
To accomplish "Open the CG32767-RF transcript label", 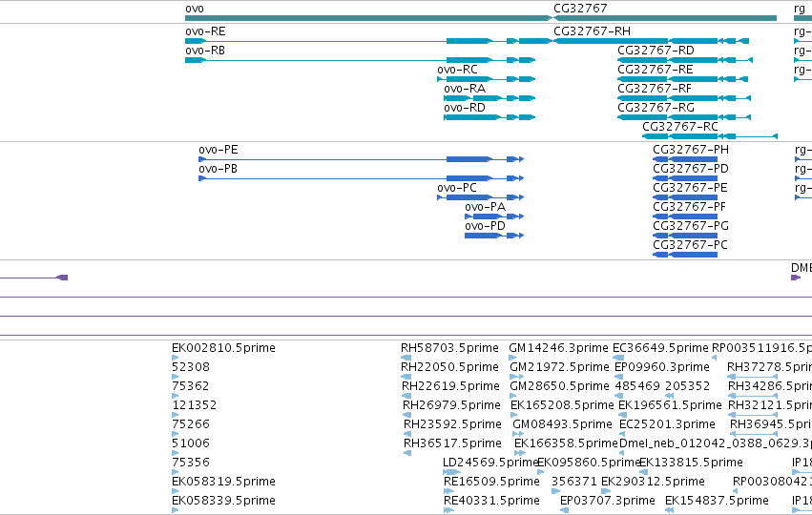I will tap(655, 89).
